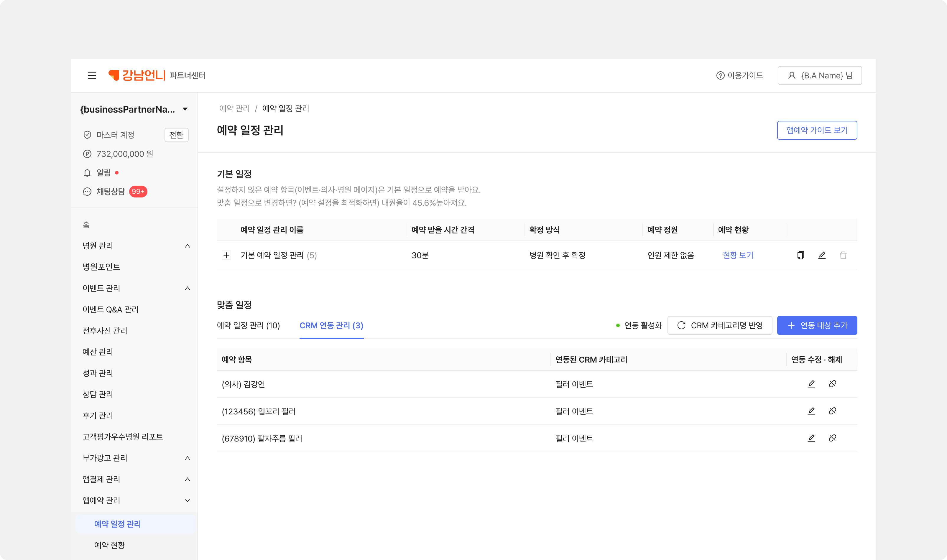Open 예약 현황 in the sidebar
The image size is (947, 560).
click(x=109, y=545)
